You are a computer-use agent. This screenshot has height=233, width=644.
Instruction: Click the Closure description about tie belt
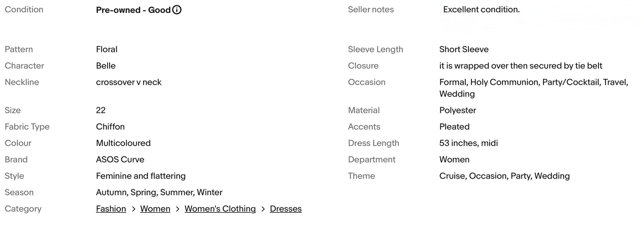[521, 66]
